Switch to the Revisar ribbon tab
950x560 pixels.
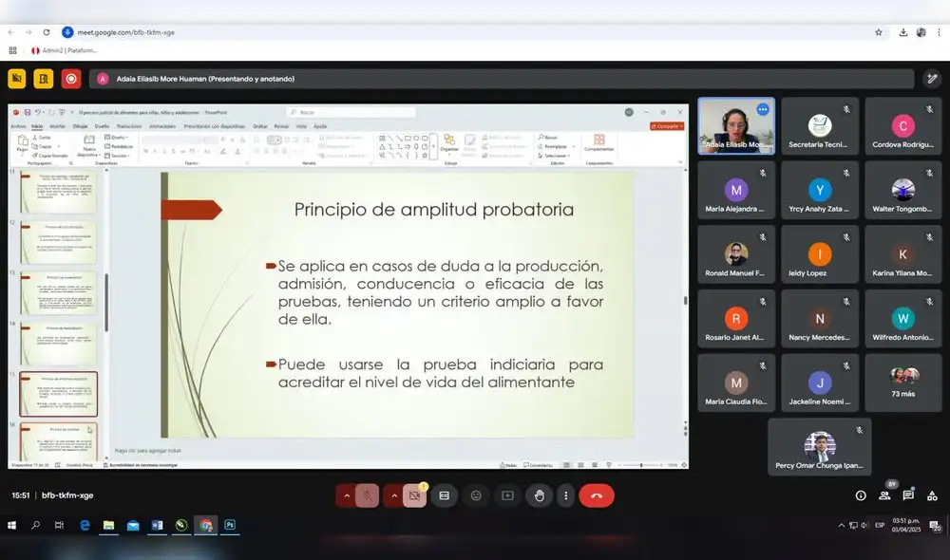click(281, 125)
